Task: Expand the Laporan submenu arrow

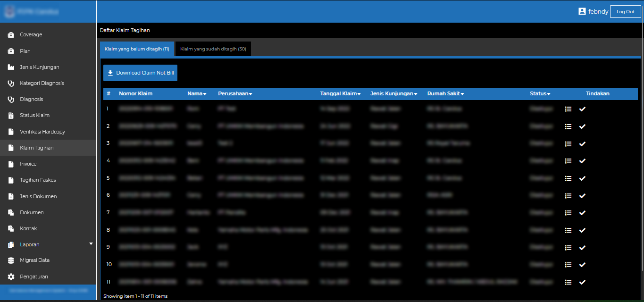Action: click(x=91, y=244)
